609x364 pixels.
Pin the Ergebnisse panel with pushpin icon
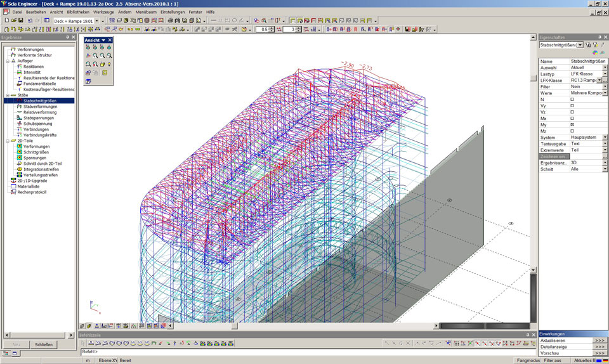click(67, 37)
